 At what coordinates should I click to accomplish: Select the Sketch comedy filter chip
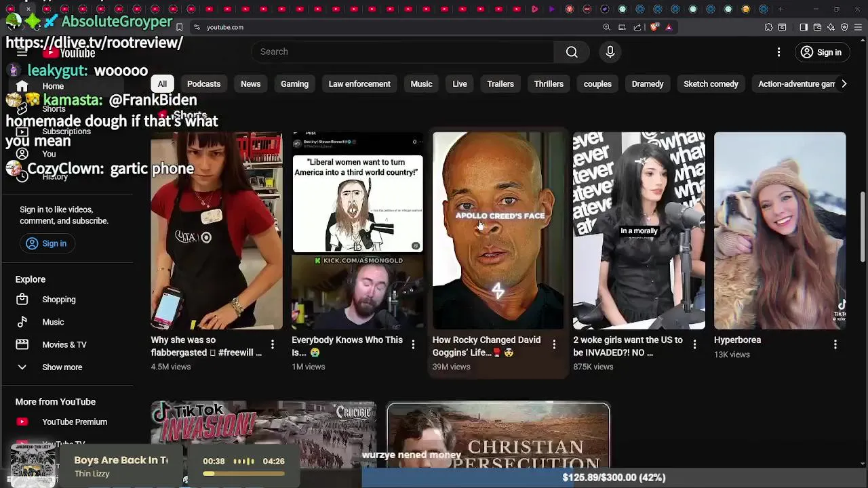pyautogui.click(x=711, y=84)
